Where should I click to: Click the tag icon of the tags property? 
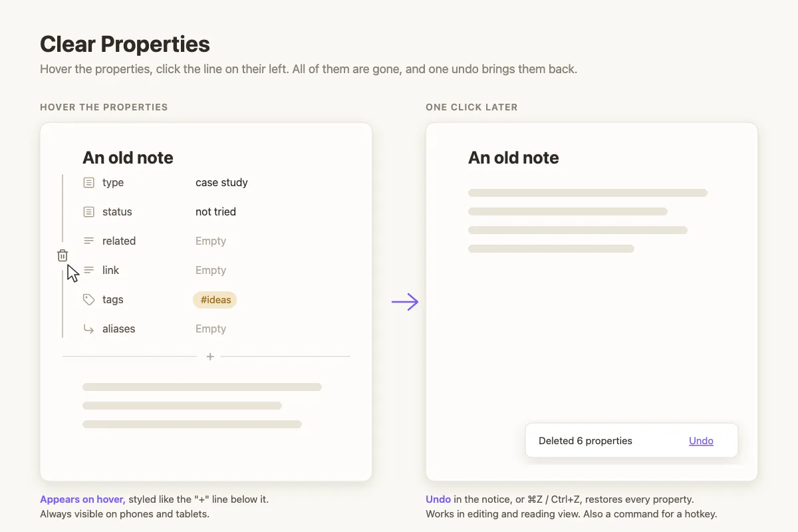coord(88,299)
